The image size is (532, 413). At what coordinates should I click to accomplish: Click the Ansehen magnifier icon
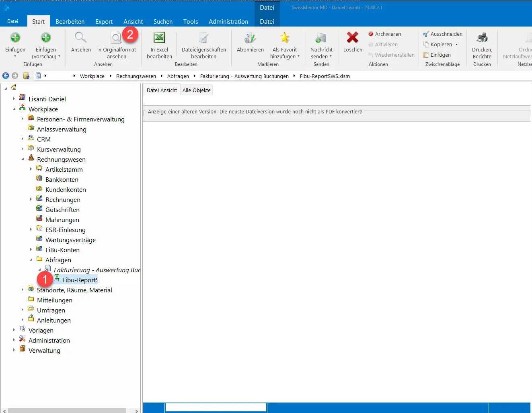[x=81, y=37]
